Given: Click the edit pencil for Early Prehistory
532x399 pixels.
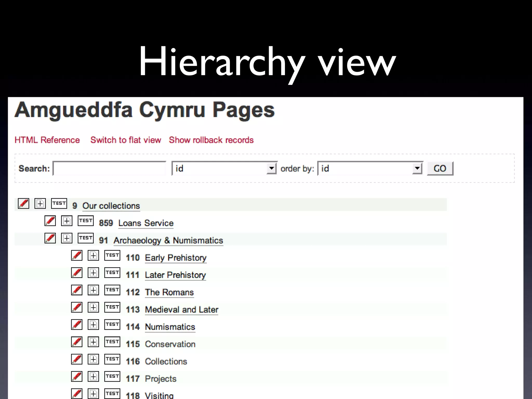Looking at the screenshot, I should click(77, 255).
